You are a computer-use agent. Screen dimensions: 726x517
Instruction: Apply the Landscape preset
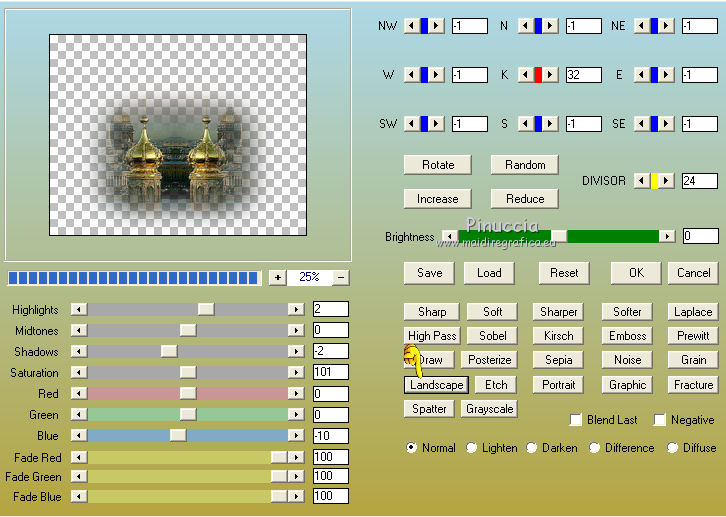pos(436,385)
